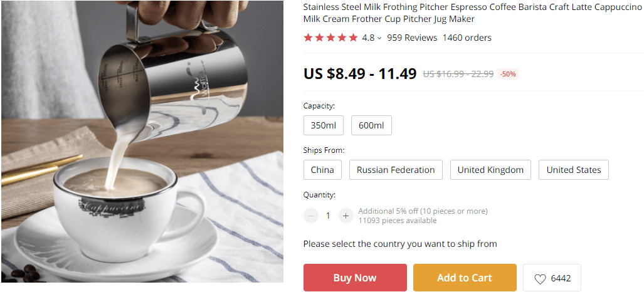Open the 959 Reviews link
Image resolution: width=644 pixels, height=292 pixels.
(412, 38)
